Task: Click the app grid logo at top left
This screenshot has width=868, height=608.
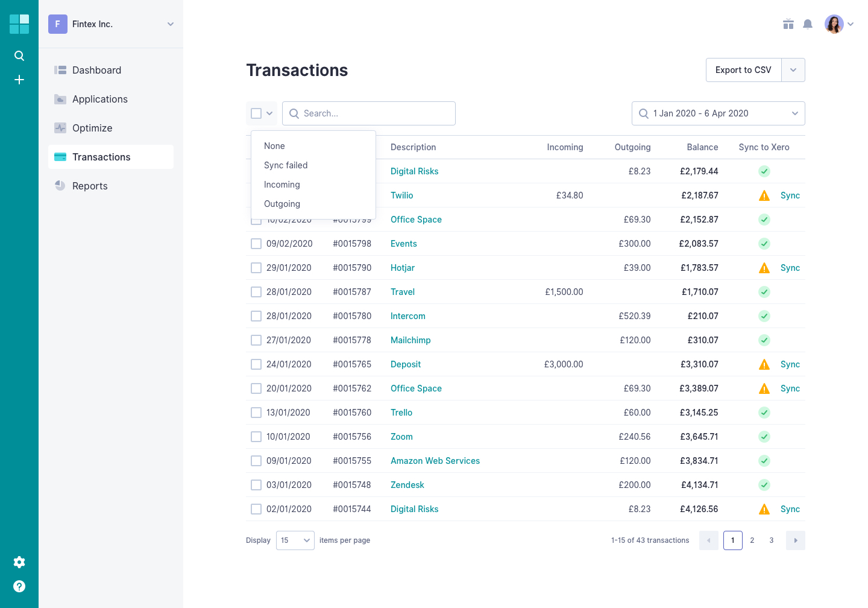Action: coord(19,24)
